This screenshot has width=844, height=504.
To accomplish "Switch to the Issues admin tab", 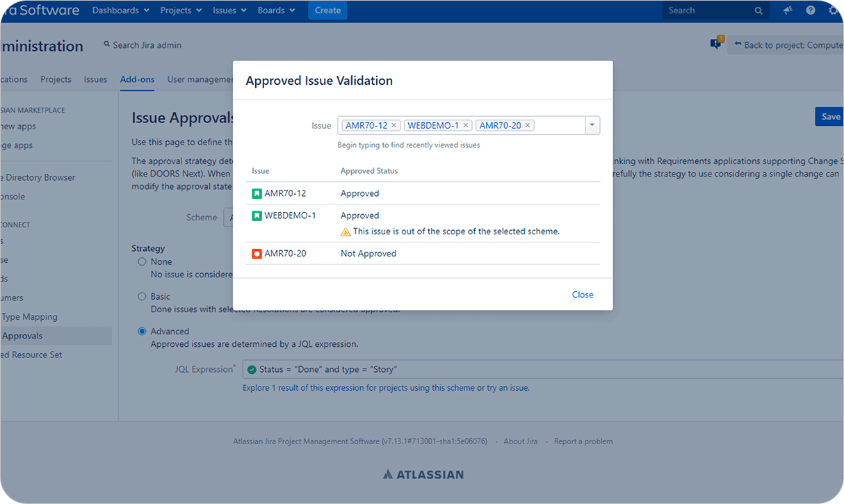I will coord(95,79).
